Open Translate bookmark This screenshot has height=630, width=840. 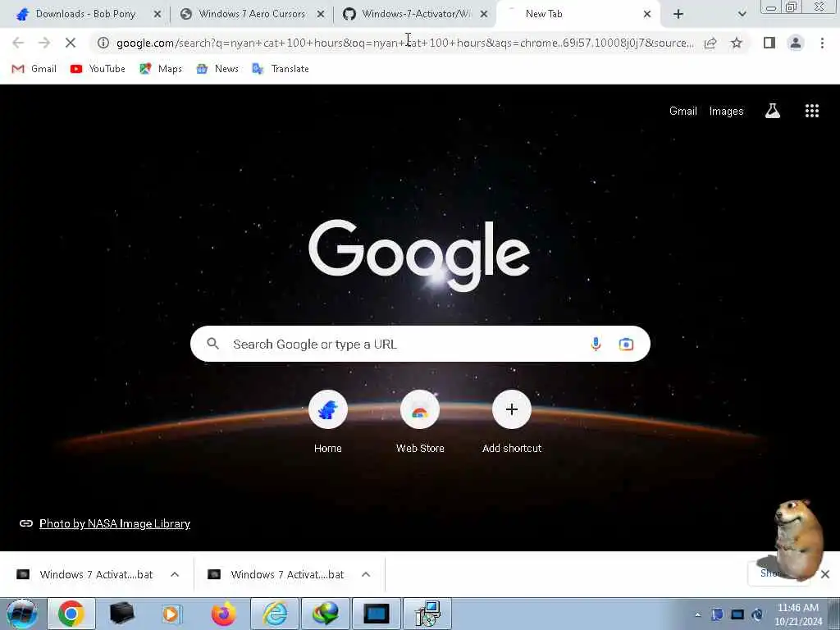[x=281, y=69]
